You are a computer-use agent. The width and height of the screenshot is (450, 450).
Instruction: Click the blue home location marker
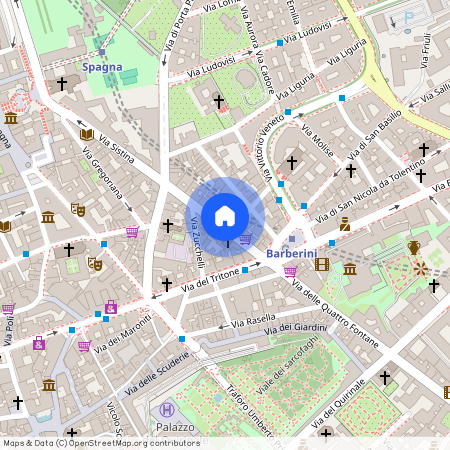point(225,217)
